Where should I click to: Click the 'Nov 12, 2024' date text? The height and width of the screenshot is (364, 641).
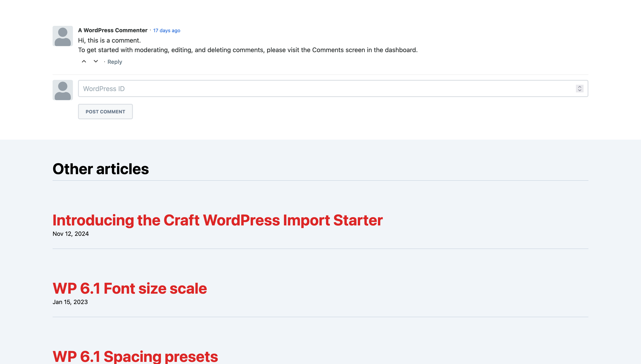[x=71, y=234]
